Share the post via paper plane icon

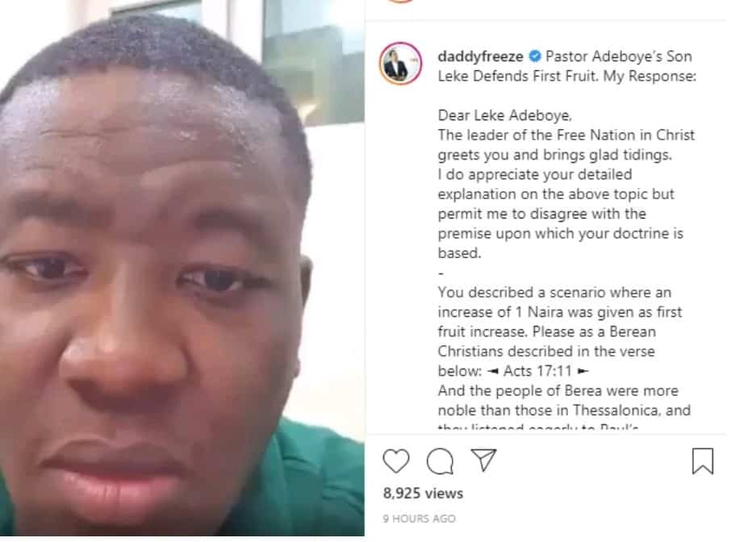click(x=483, y=460)
